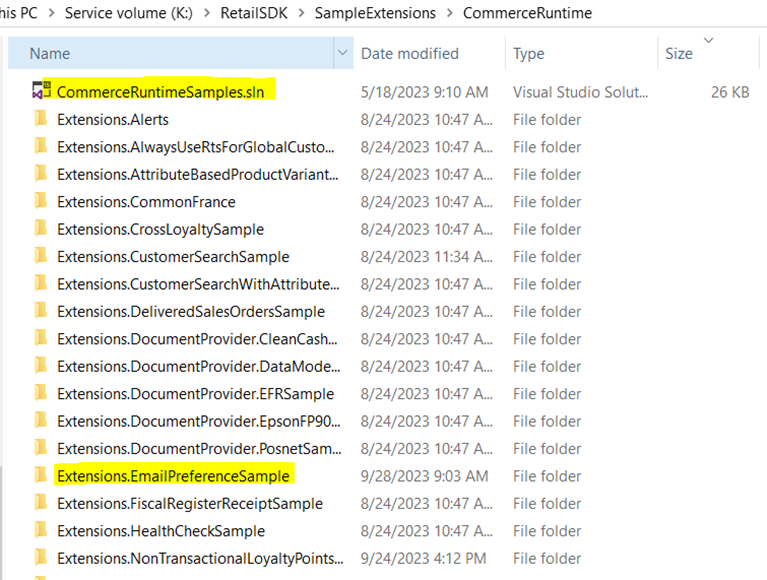Select the Extensions.DocumentProvider.DataMode... folder icon
Screen dimensions: 767x580
[x=41, y=365]
